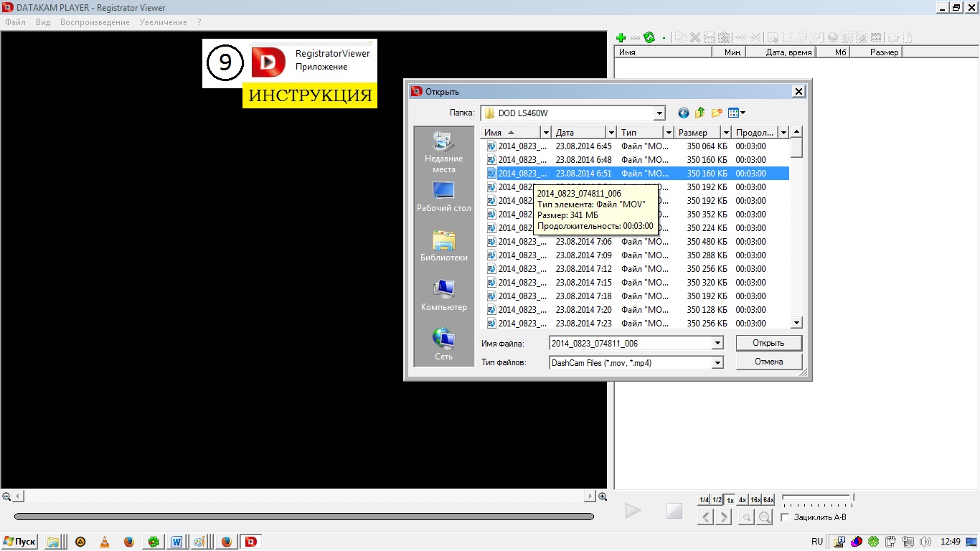Open Компьютер from the places sidebar
The image size is (980, 551).
pyautogui.click(x=443, y=296)
